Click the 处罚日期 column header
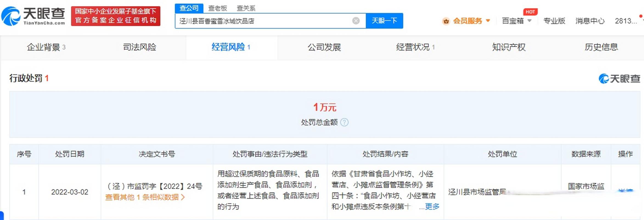This screenshot has width=644, height=220. [x=70, y=154]
